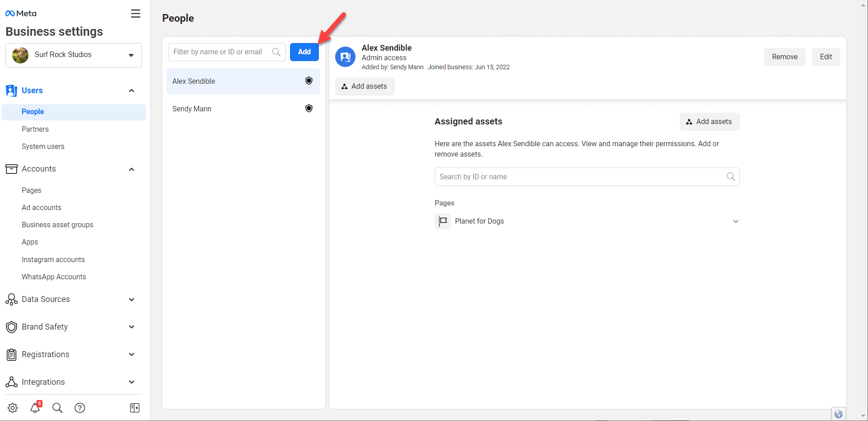The height and width of the screenshot is (421, 868).
Task: Open the hamburger menu beside Meta logo
Action: pyautogui.click(x=136, y=14)
